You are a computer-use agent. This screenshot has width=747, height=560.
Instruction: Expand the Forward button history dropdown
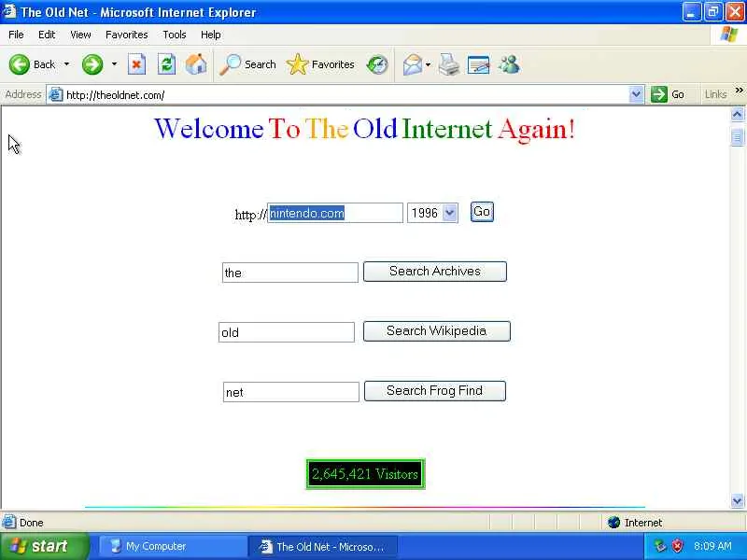click(114, 63)
